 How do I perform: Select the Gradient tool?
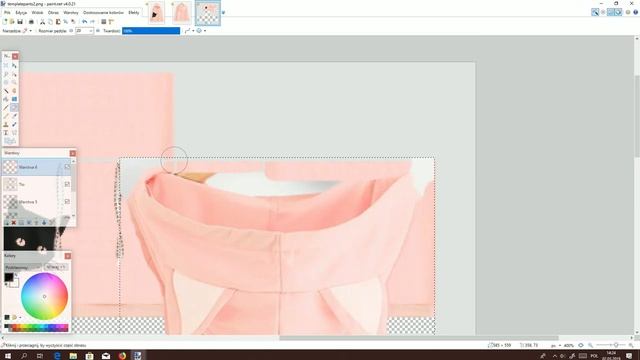pyautogui.click(x=14, y=99)
